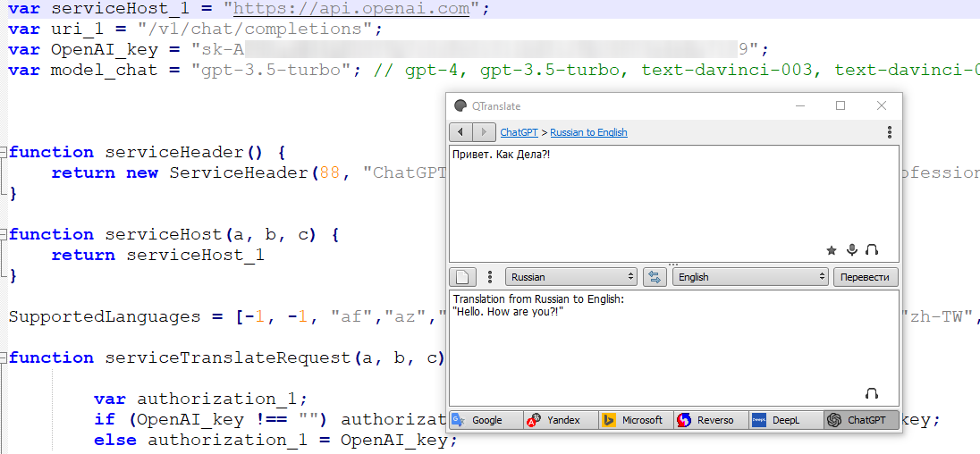980x454 pixels.
Task: Open the Russian to English link
Action: tap(588, 132)
